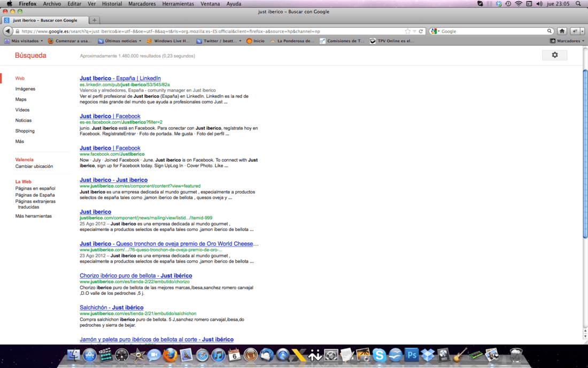Switch to Imágenes search in sidebar
The image size is (588, 368).
coord(25,89)
